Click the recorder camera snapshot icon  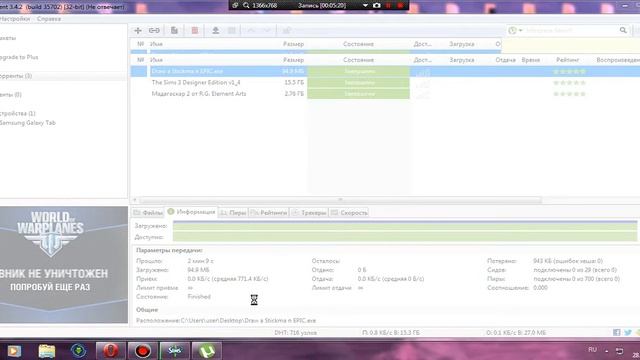[377, 5]
